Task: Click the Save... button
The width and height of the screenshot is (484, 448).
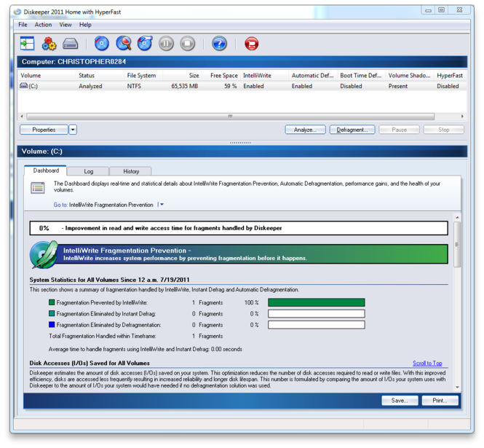Action: [x=400, y=401]
